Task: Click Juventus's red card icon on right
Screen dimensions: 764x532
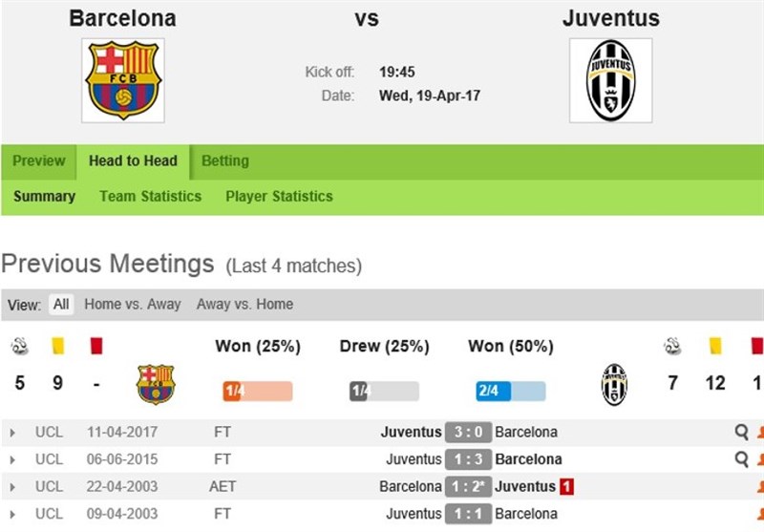Action: point(757,346)
